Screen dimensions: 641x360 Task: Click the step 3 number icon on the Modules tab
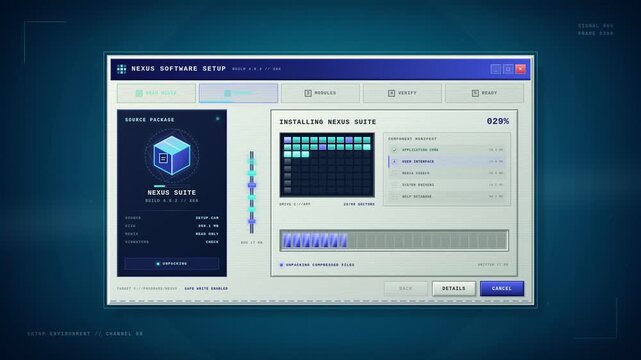pyautogui.click(x=308, y=93)
